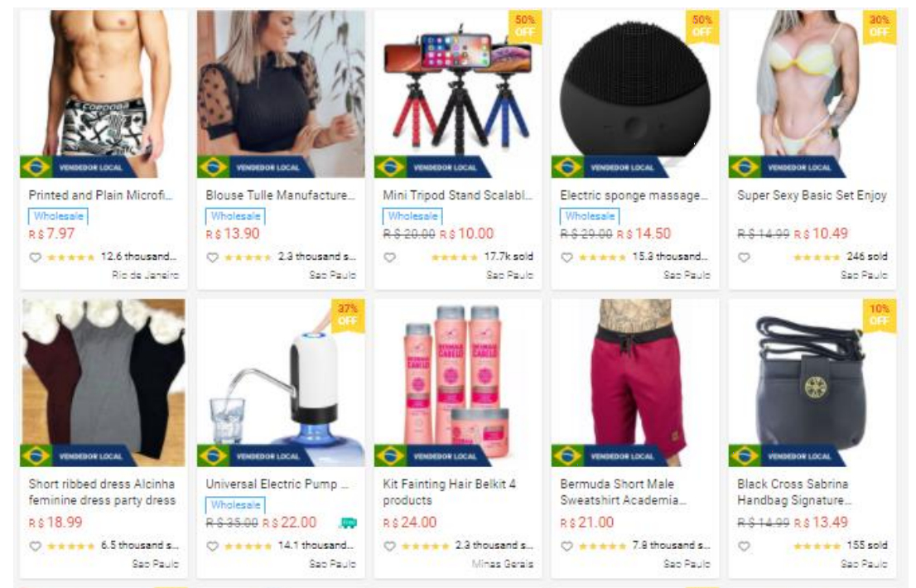The height and width of the screenshot is (588, 916).
Task: Like the Universal Electric Pump heart icon
Action: (x=213, y=546)
